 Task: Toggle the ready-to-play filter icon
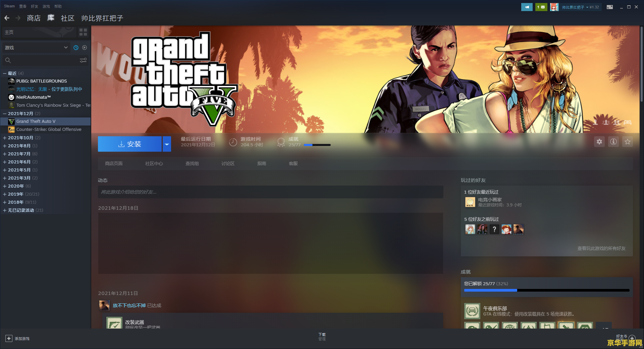(x=85, y=48)
